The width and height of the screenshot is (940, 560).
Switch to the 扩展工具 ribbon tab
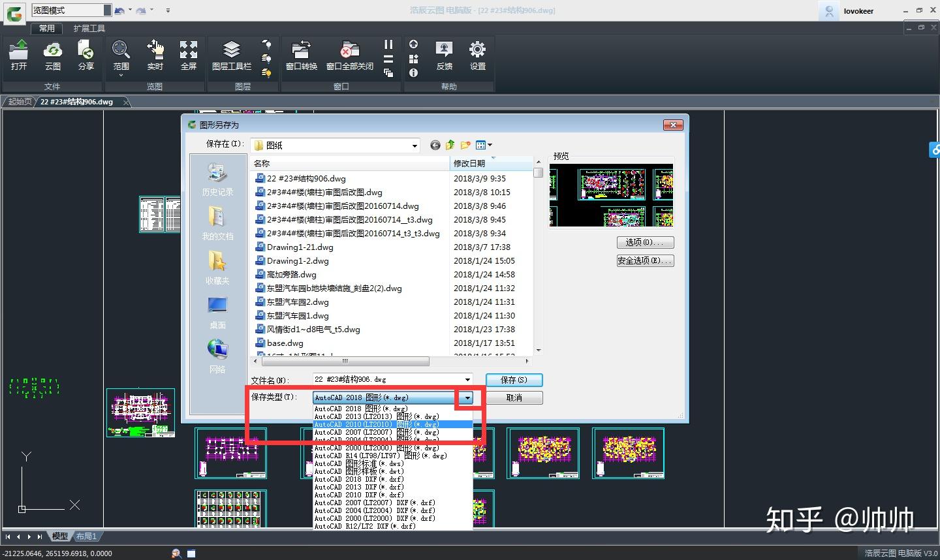[89, 28]
